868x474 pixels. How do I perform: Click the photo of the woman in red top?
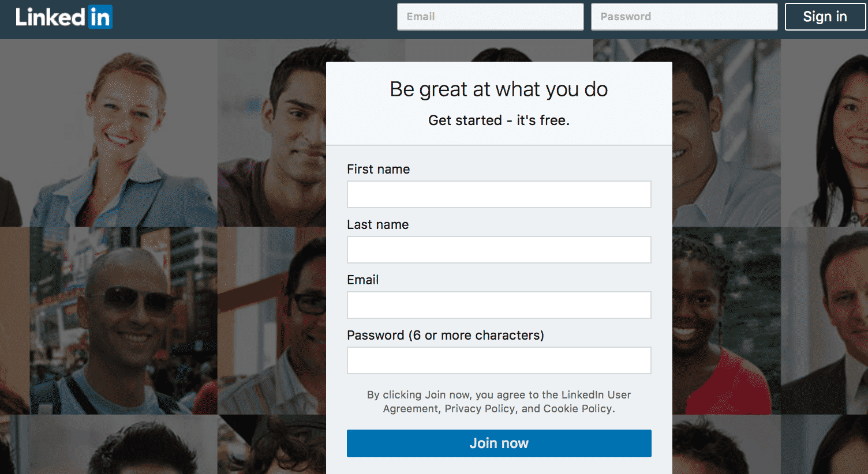pyautogui.click(x=726, y=321)
